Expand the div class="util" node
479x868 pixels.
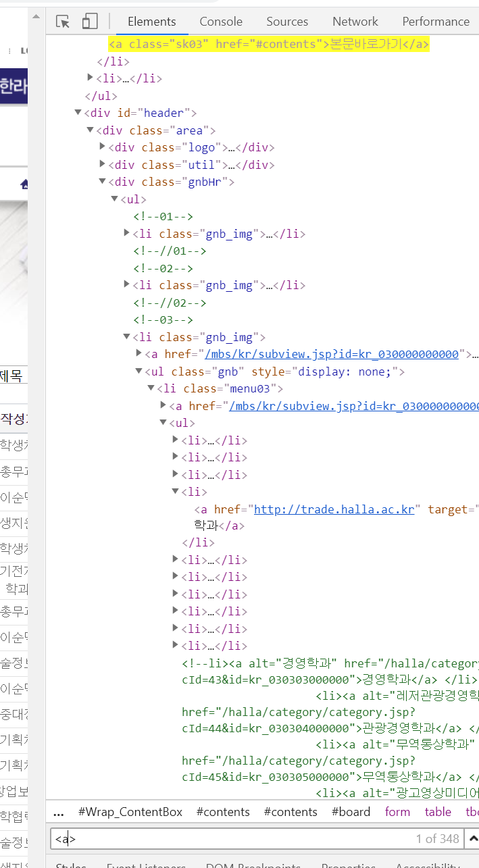103,164
